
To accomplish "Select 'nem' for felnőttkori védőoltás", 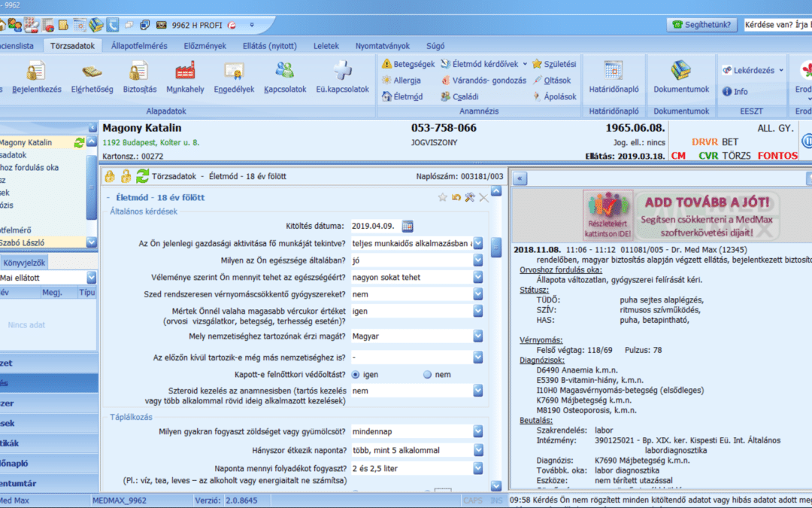I will pyautogui.click(x=428, y=374).
